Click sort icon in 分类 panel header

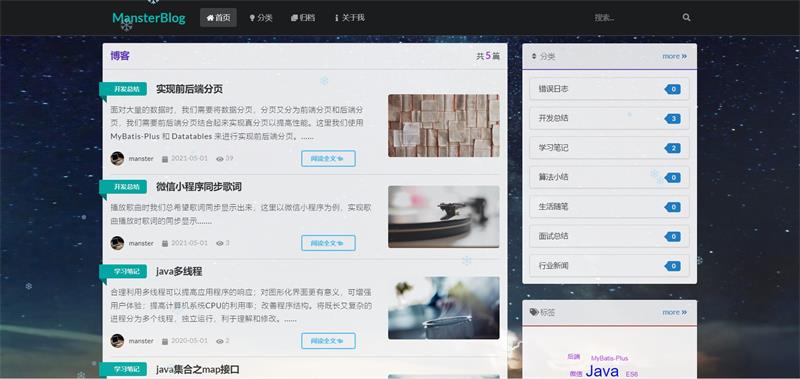tap(534, 57)
